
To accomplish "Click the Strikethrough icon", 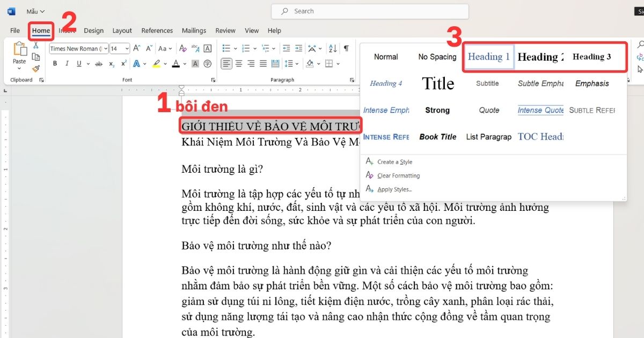I will point(99,63).
